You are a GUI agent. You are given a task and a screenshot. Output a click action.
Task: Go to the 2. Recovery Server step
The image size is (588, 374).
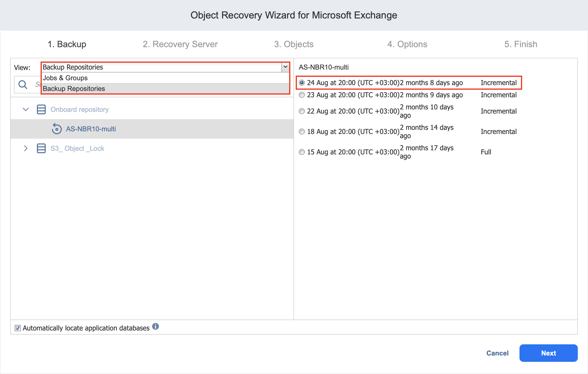coord(180,44)
